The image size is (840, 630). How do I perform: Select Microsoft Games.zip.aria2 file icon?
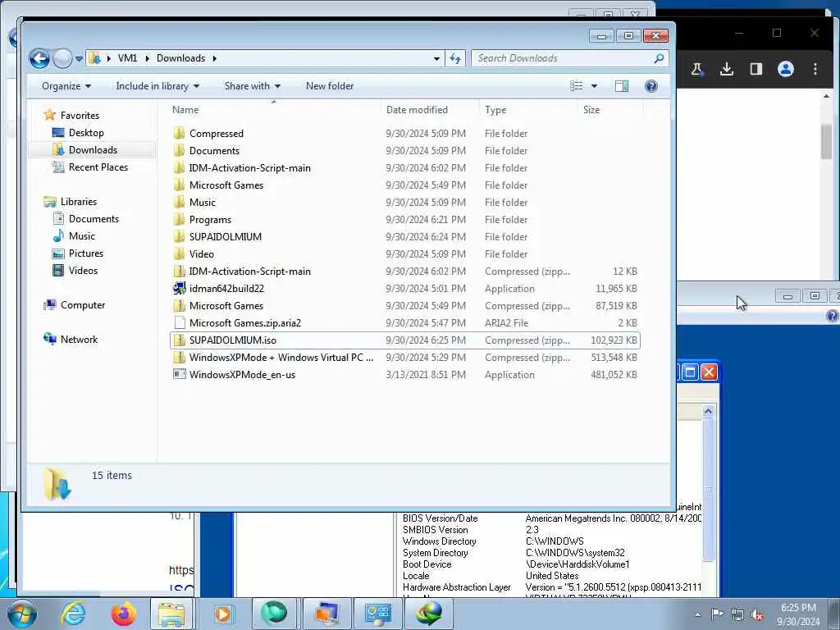pyautogui.click(x=180, y=323)
